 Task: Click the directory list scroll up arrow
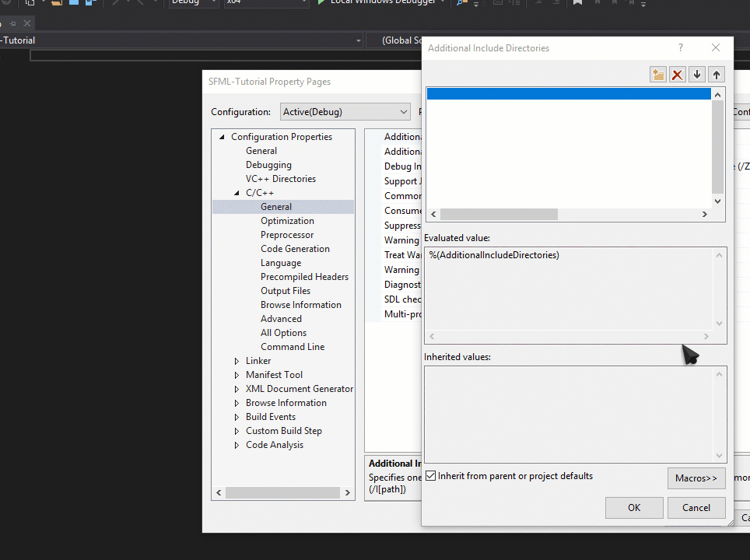717,95
